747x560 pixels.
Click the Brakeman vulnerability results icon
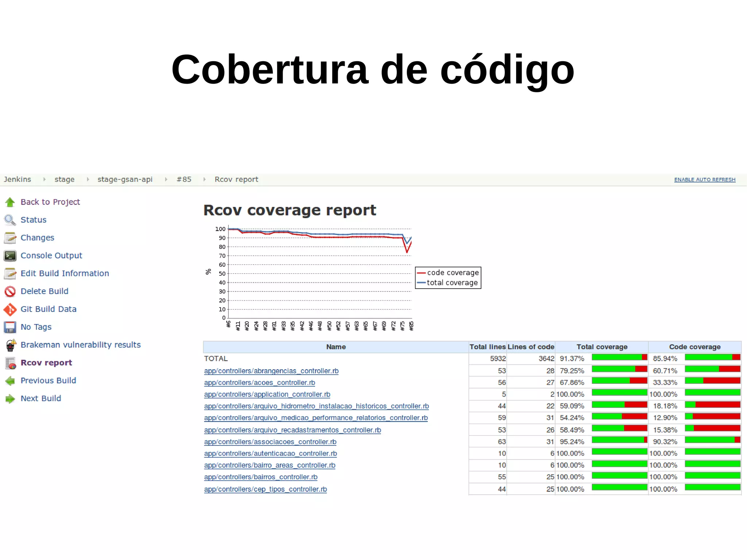coord(11,345)
